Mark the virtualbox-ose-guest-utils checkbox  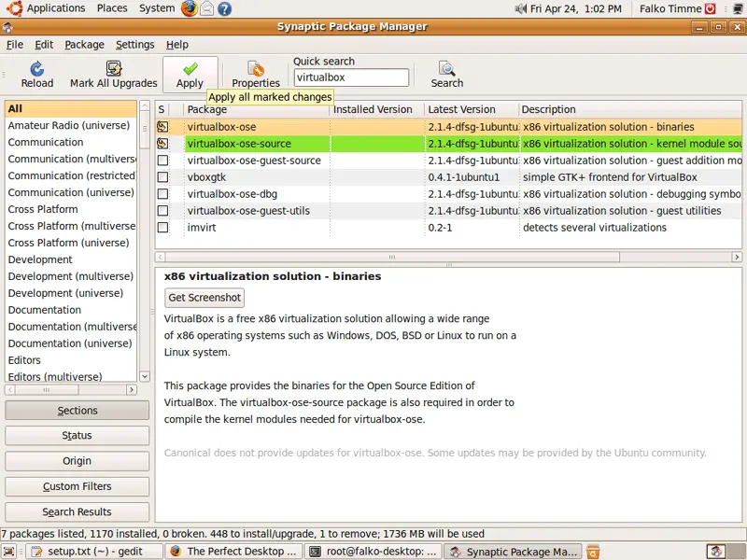(x=162, y=211)
